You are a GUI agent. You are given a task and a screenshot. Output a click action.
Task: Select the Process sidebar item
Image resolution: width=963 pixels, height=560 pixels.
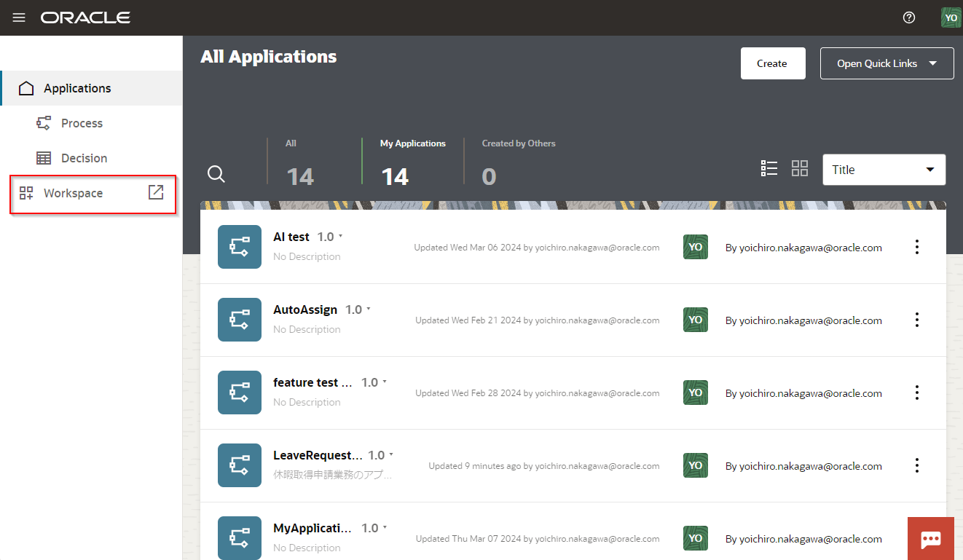pyautogui.click(x=82, y=123)
